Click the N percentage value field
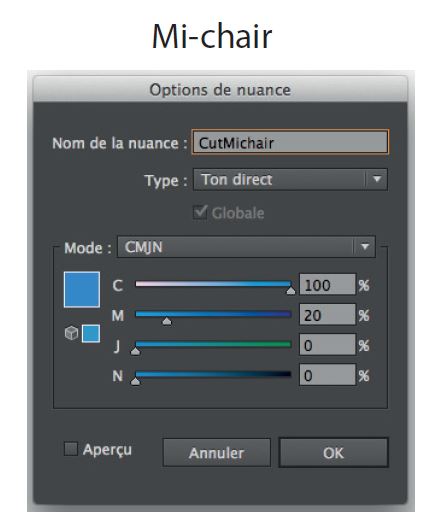The width and height of the screenshot is (438, 531). tap(328, 375)
